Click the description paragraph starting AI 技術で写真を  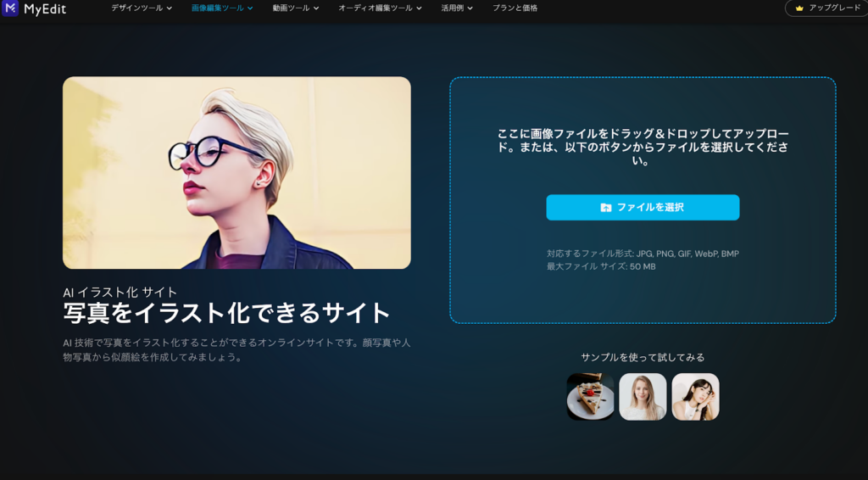pyautogui.click(x=237, y=350)
